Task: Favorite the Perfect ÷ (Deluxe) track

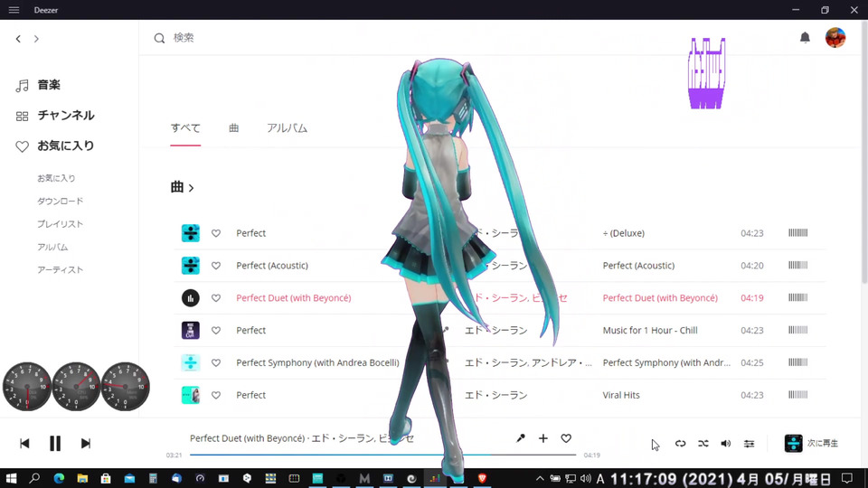Action: pyautogui.click(x=216, y=233)
